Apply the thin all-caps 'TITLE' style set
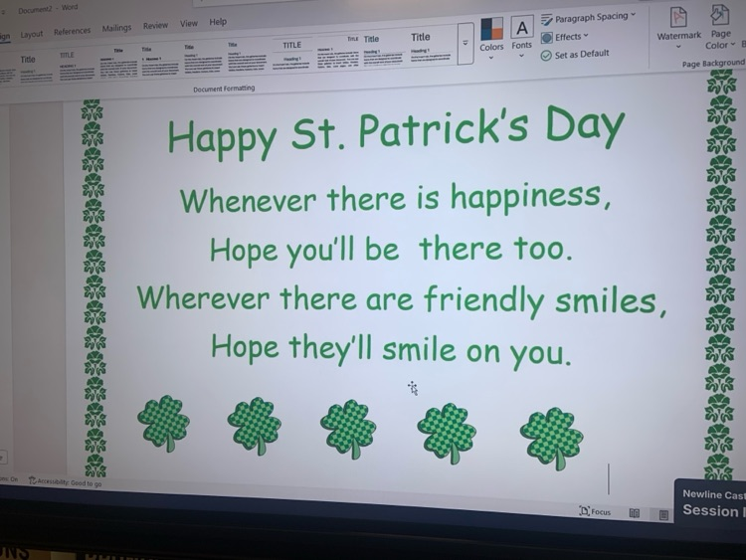 point(76,68)
